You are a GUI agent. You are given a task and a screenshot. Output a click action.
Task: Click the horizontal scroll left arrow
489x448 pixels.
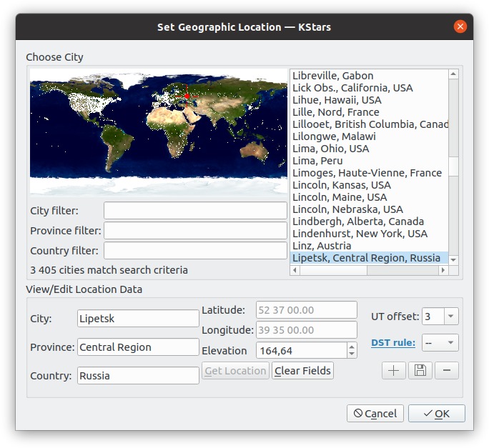[x=295, y=270]
